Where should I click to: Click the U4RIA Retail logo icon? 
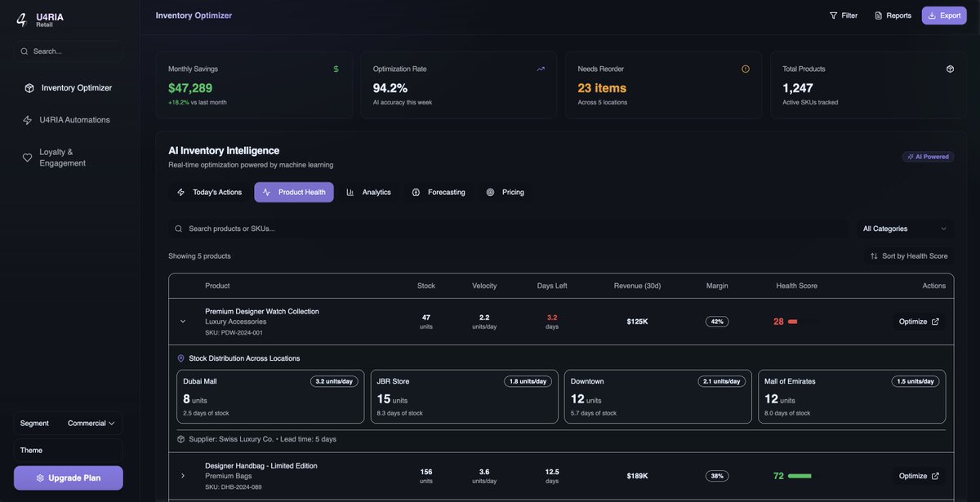tap(22, 20)
